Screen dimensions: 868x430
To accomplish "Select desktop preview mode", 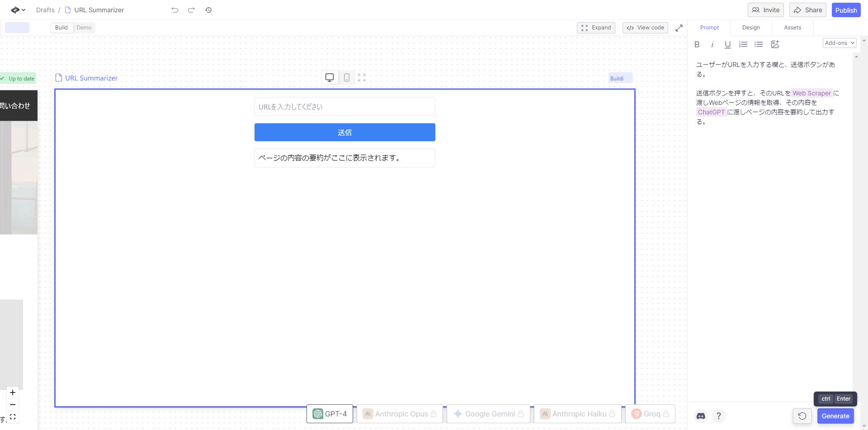I will click(x=330, y=77).
